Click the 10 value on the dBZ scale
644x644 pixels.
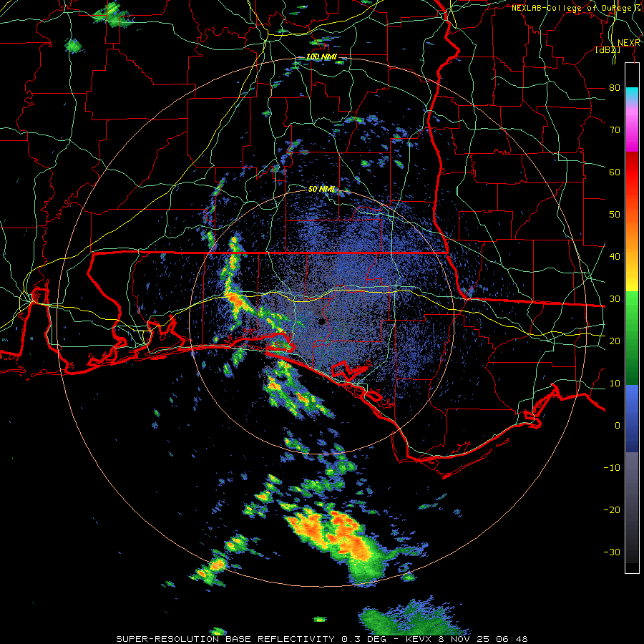pos(615,384)
